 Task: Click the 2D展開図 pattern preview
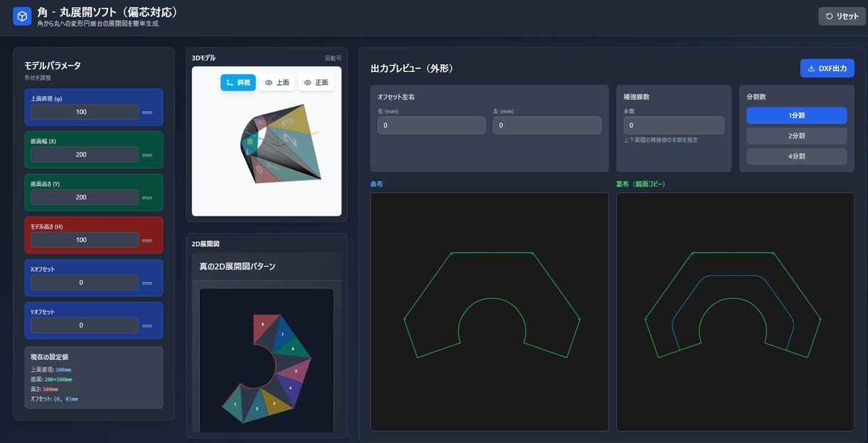click(x=267, y=360)
